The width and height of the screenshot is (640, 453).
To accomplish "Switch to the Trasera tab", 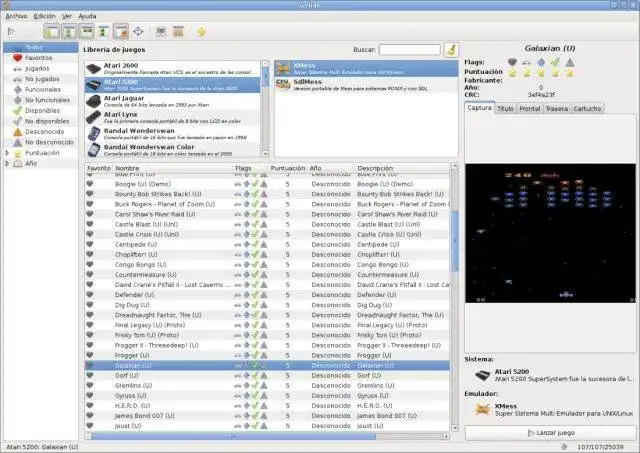I will pyautogui.click(x=557, y=109).
